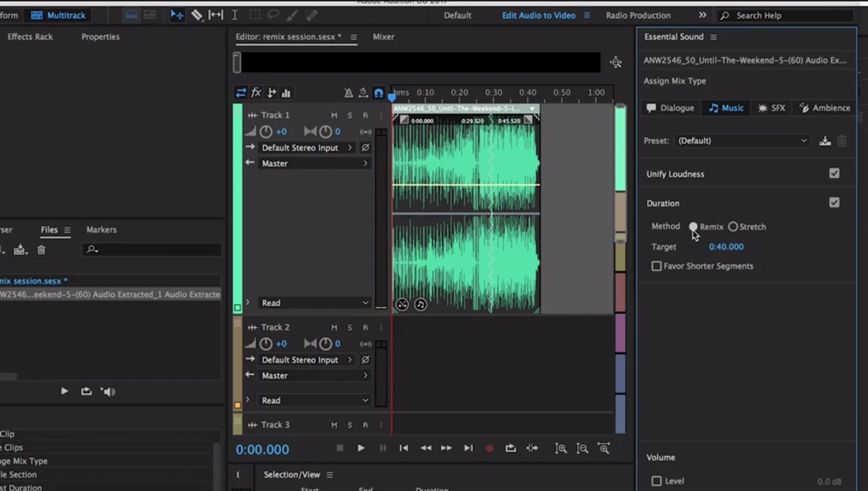Switch to Multitrack view

point(59,15)
